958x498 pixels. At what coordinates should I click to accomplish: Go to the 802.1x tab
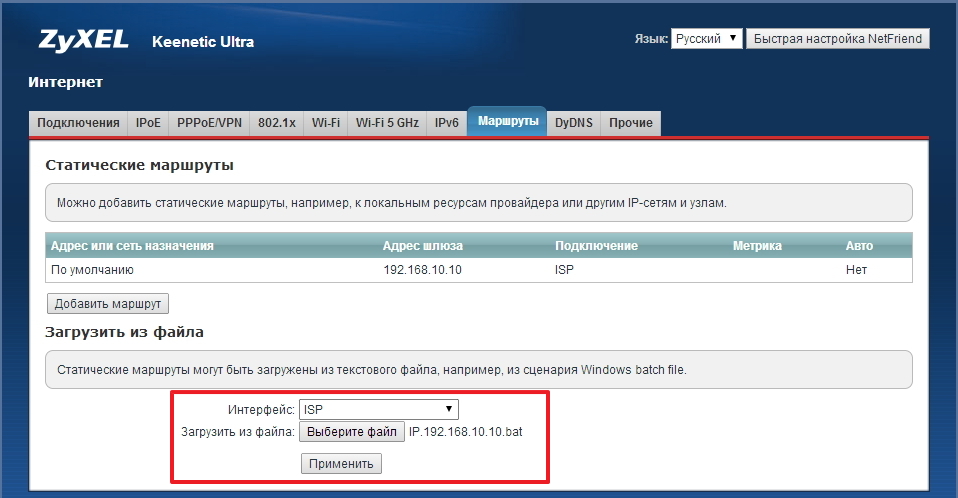coord(276,123)
